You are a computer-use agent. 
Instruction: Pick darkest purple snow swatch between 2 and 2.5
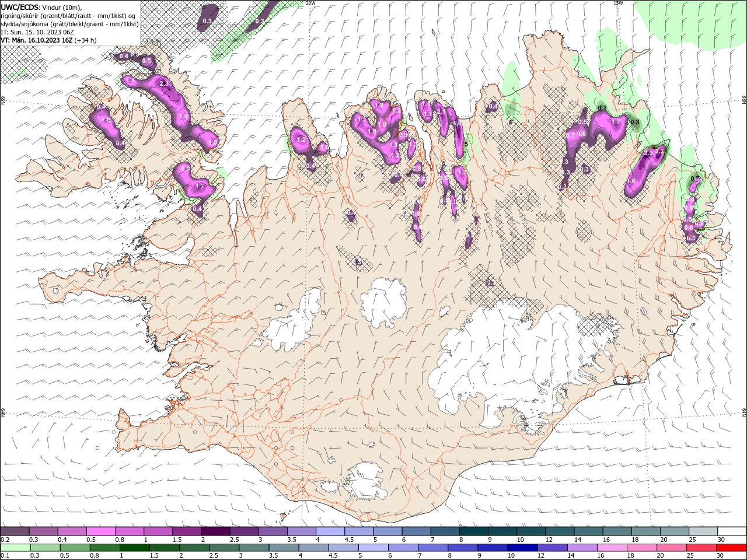click(215, 531)
